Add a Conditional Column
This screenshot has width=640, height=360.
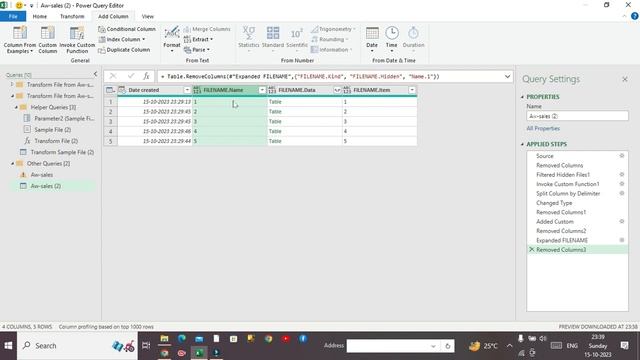(127, 29)
